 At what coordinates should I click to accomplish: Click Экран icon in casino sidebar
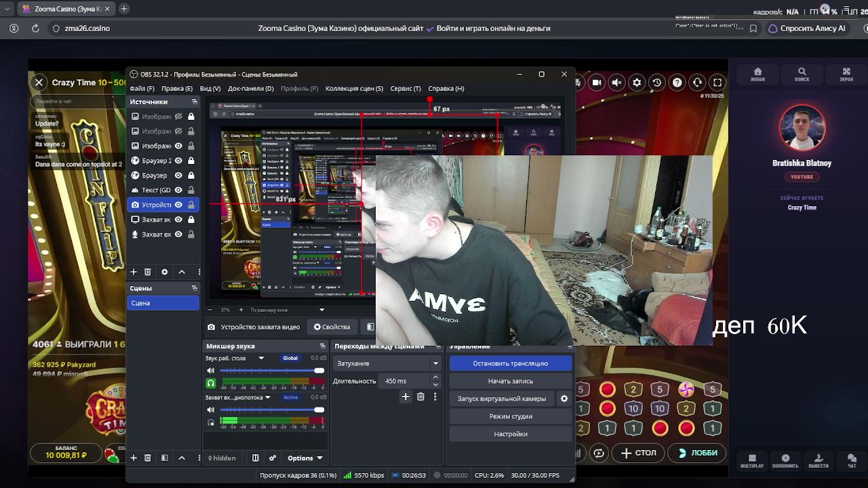pos(846,75)
